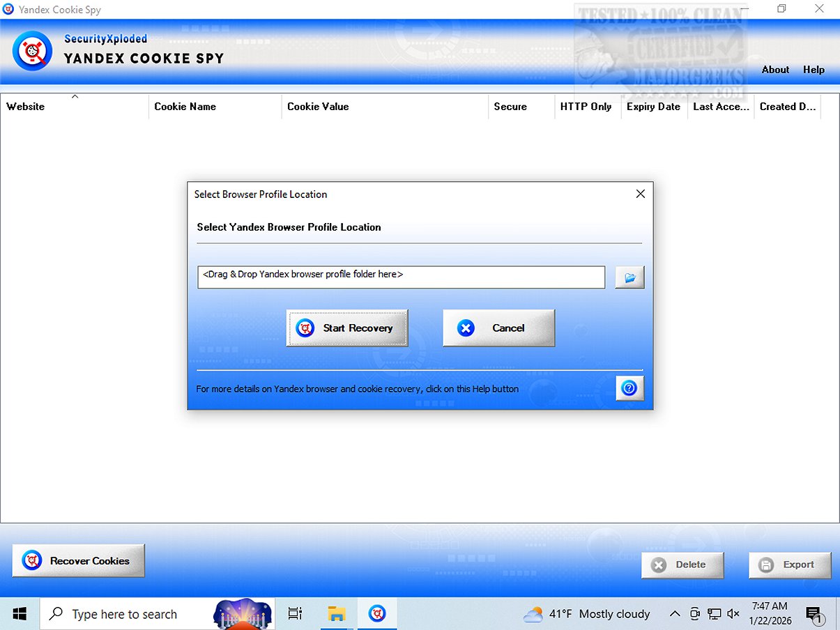Sort by the Created Date column

pyautogui.click(x=788, y=107)
